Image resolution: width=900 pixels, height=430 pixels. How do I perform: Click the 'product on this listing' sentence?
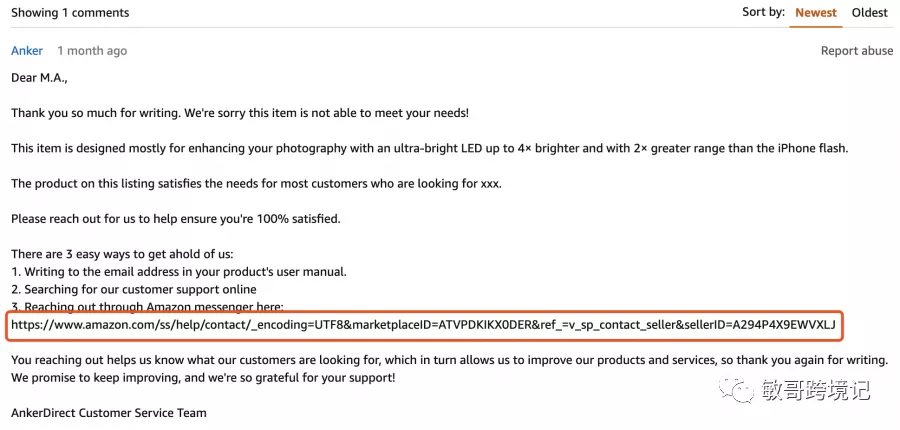pos(256,184)
